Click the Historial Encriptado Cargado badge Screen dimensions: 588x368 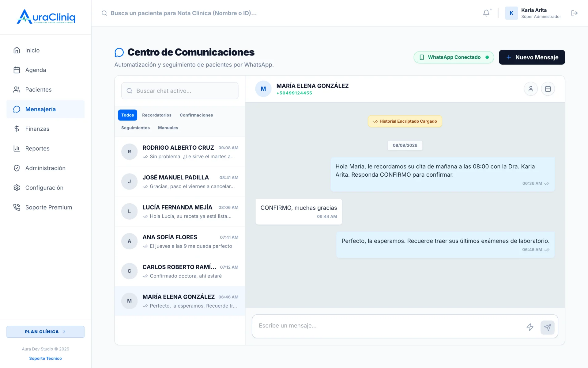tap(405, 121)
